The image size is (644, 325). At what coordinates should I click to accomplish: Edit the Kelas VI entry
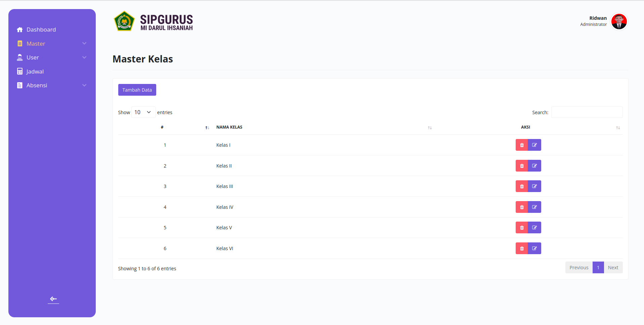534,248
